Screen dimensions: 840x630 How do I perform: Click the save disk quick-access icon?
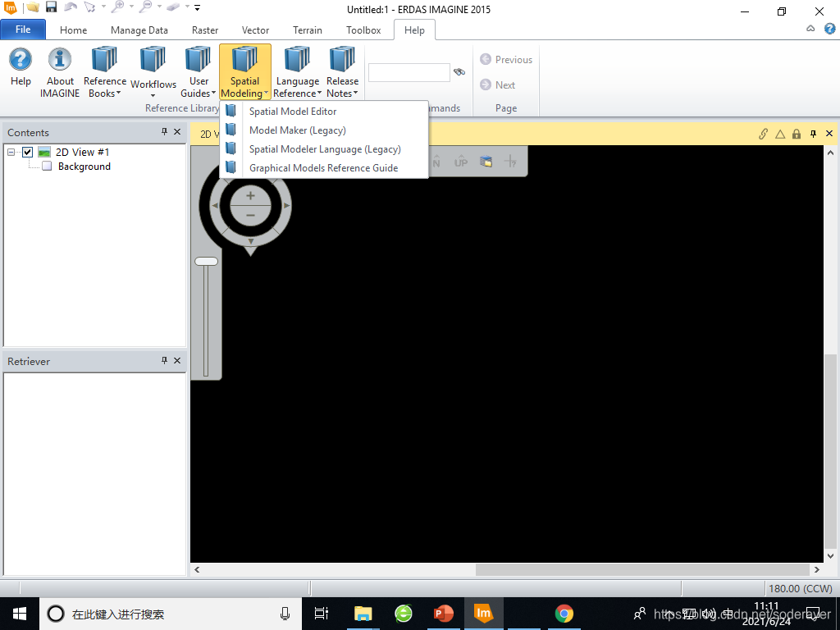(51, 7)
